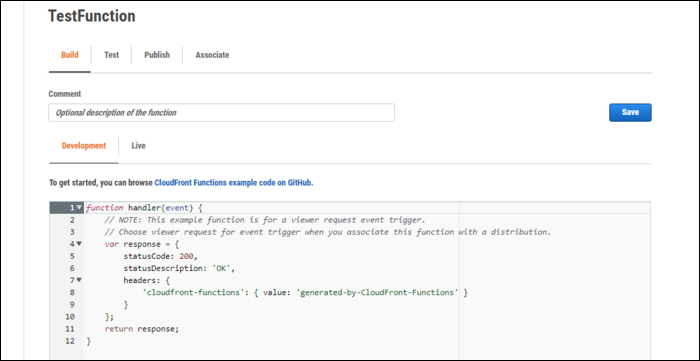This screenshot has height=361, width=700.
Task: Click the 'To get started, you can browse' text
Action: click(101, 183)
